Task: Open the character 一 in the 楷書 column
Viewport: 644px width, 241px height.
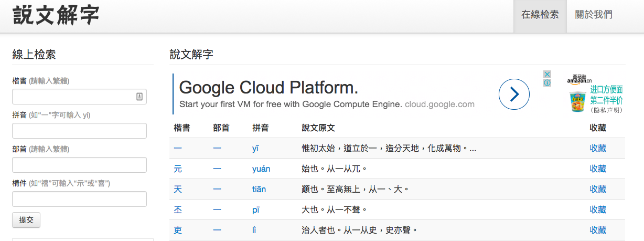Action: (x=178, y=148)
